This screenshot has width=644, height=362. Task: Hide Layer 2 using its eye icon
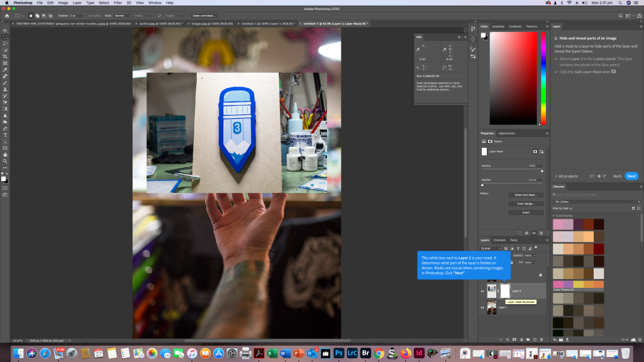[x=482, y=291]
